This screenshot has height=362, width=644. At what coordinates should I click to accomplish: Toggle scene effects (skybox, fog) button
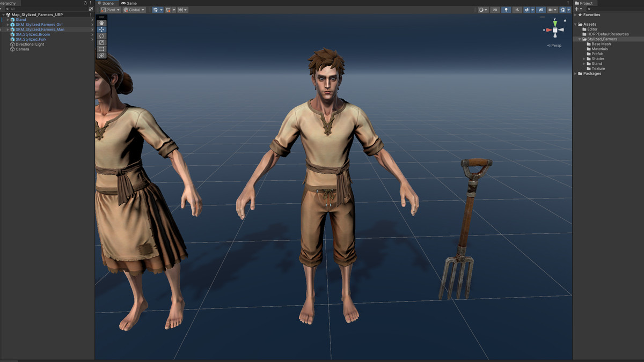pos(527,10)
